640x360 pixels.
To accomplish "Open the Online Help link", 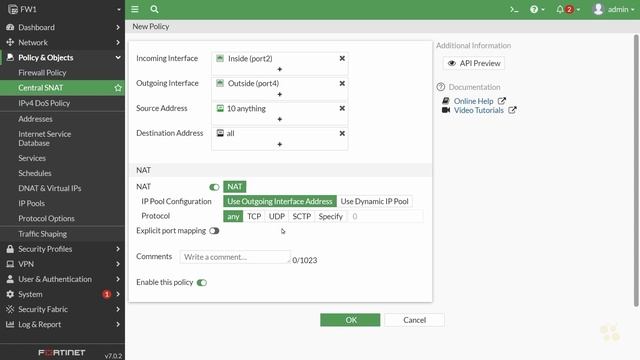I will pos(473,101).
